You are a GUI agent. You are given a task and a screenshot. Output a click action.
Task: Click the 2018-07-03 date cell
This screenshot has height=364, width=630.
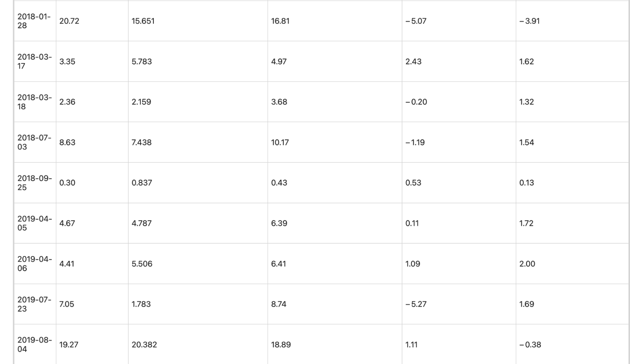coord(35,142)
